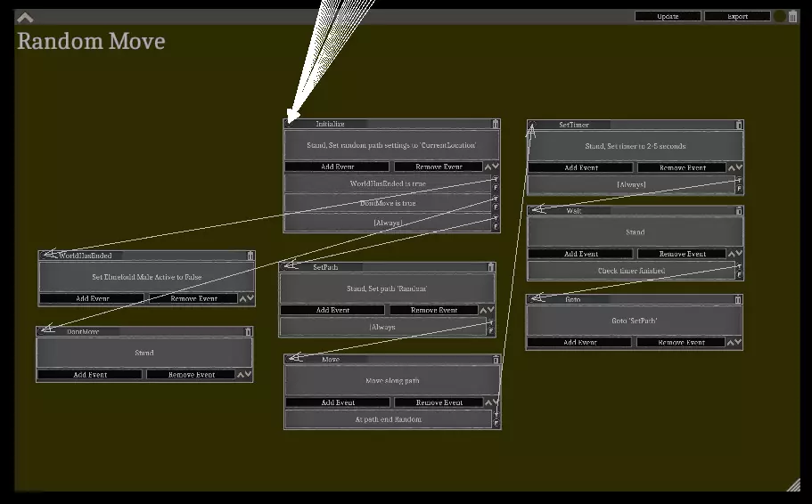This screenshot has width=812, height=504.
Task: Click the 'Random Move' title text
Action: coord(91,41)
